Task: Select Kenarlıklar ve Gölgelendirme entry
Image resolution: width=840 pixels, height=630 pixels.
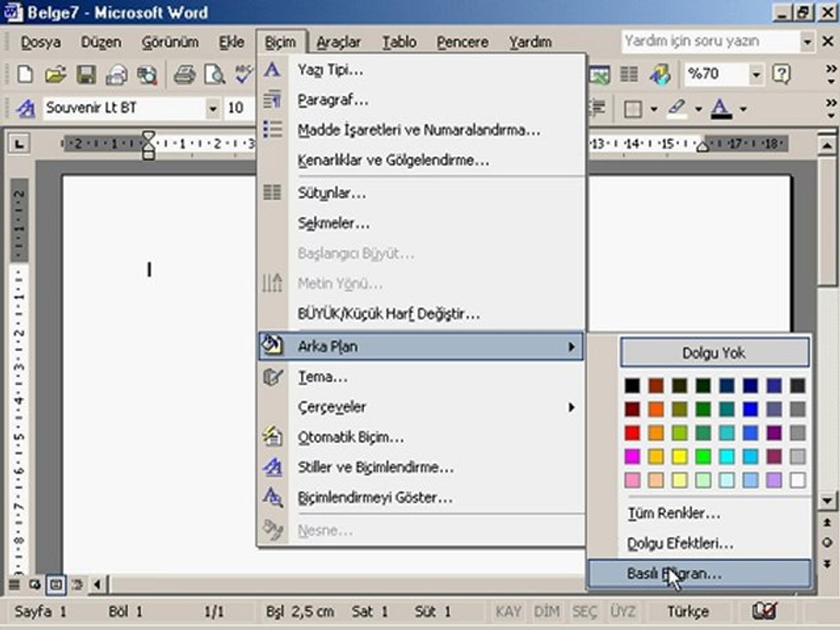Action: (421, 159)
